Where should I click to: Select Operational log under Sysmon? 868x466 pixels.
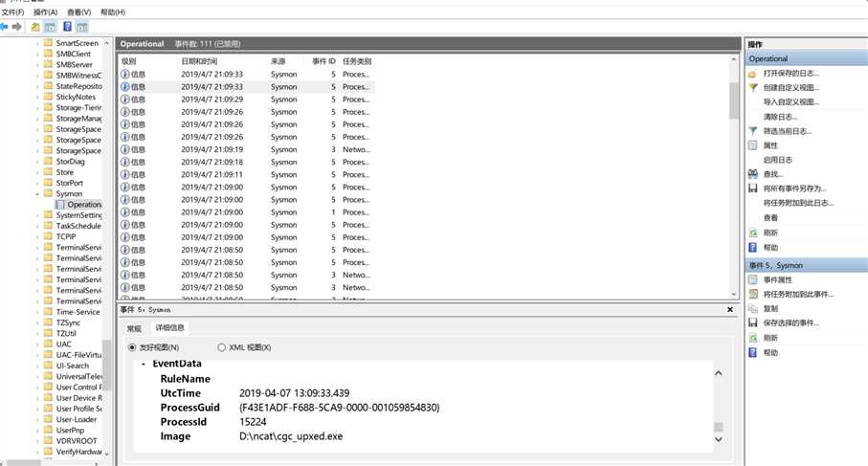(84, 205)
